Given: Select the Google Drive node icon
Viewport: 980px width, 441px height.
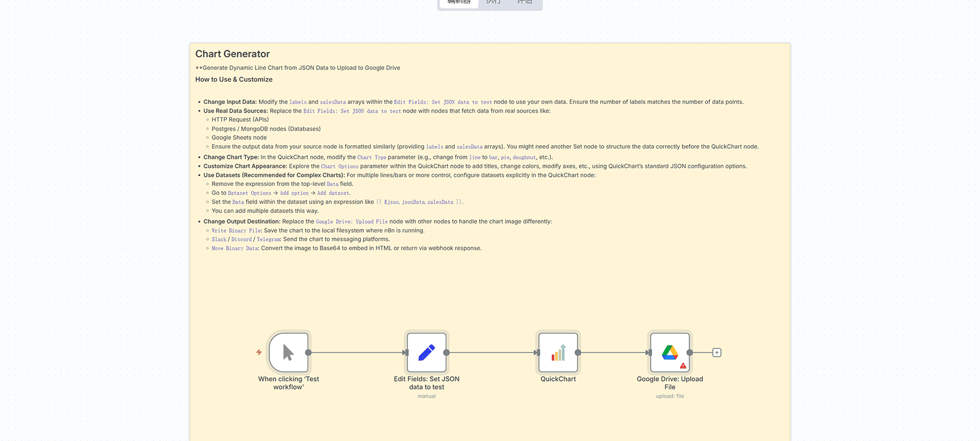Looking at the screenshot, I should 669,352.
